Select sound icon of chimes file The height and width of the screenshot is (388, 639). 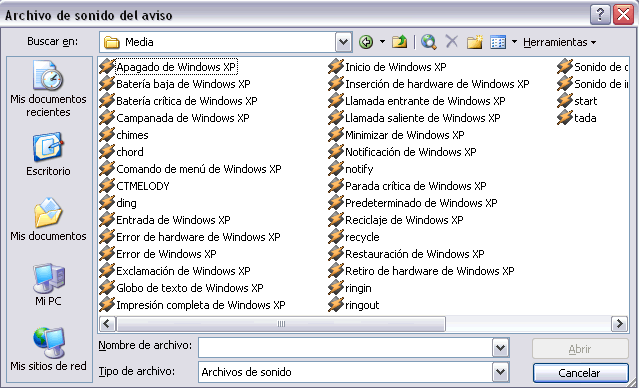coord(107,135)
